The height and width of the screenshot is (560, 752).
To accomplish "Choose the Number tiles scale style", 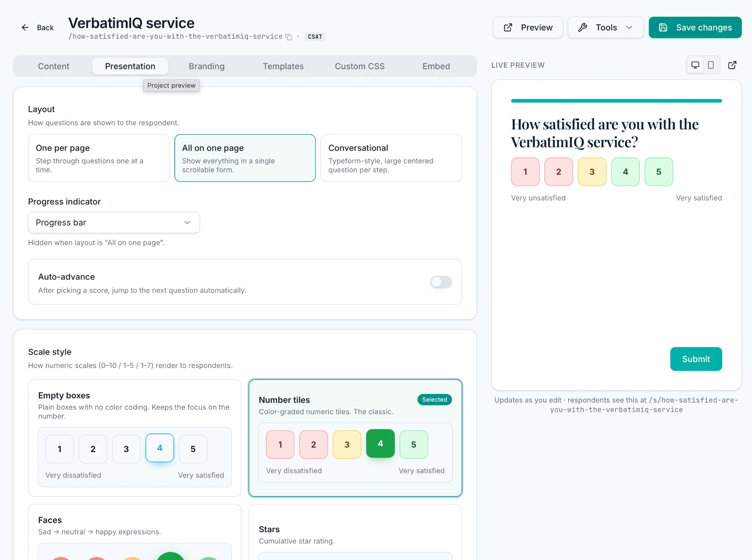I will click(355, 438).
